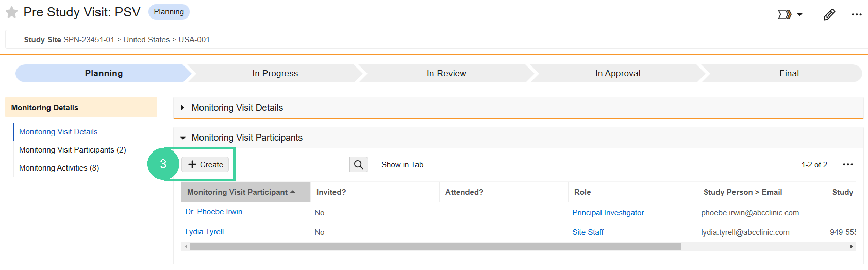Open the workflow actions arrow menu

[790, 14]
